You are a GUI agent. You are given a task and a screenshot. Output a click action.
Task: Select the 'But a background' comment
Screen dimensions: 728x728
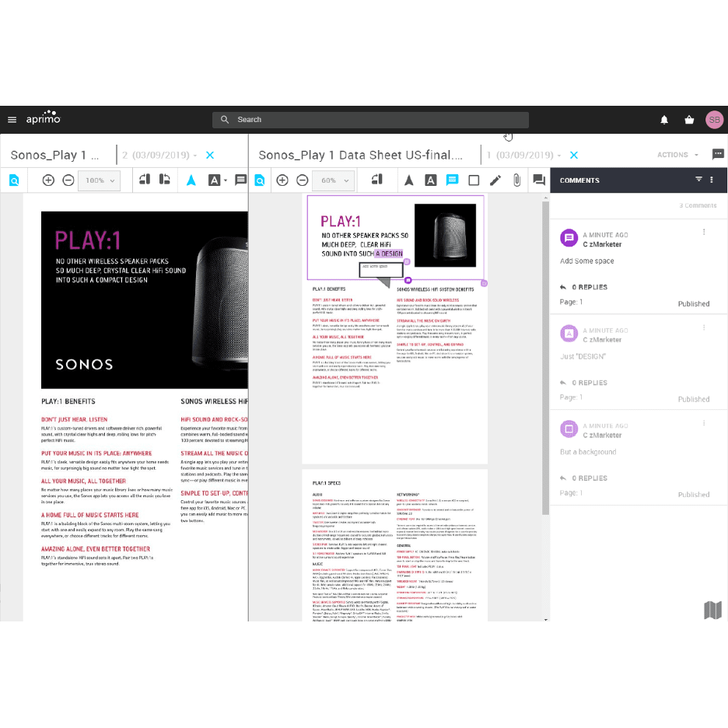[638, 458]
